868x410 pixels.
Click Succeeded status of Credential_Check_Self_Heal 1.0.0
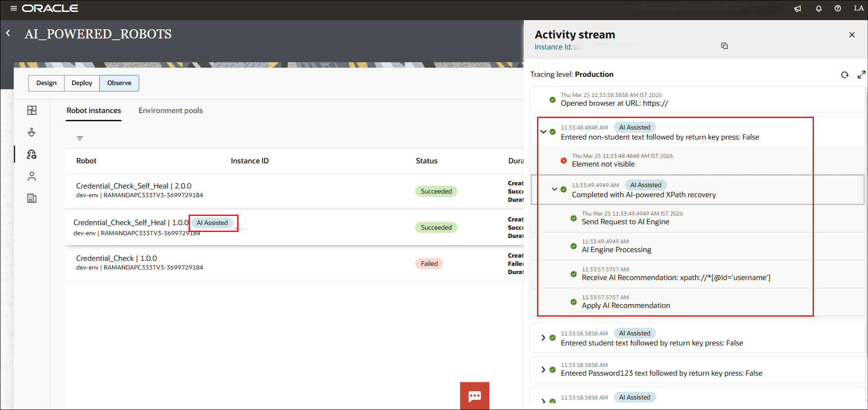coord(436,227)
